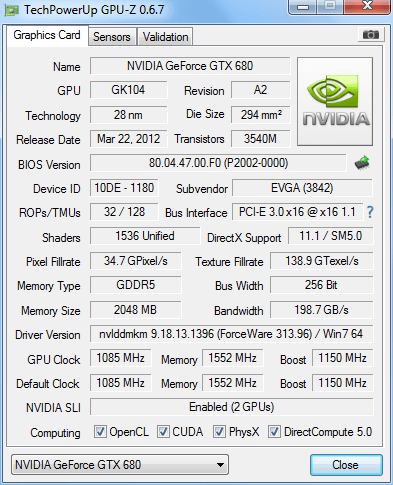Toggle the DirectCompute 5.0 checkbox
The width and height of the screenshot is (393, 485).
click(274, 432)
